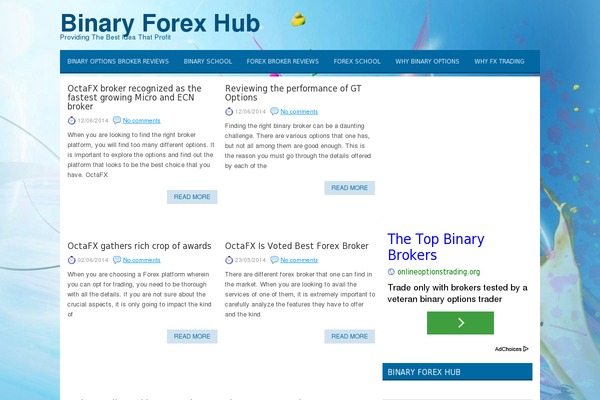Click the 12/06/2014 date under GT Options post

(250, 111)
